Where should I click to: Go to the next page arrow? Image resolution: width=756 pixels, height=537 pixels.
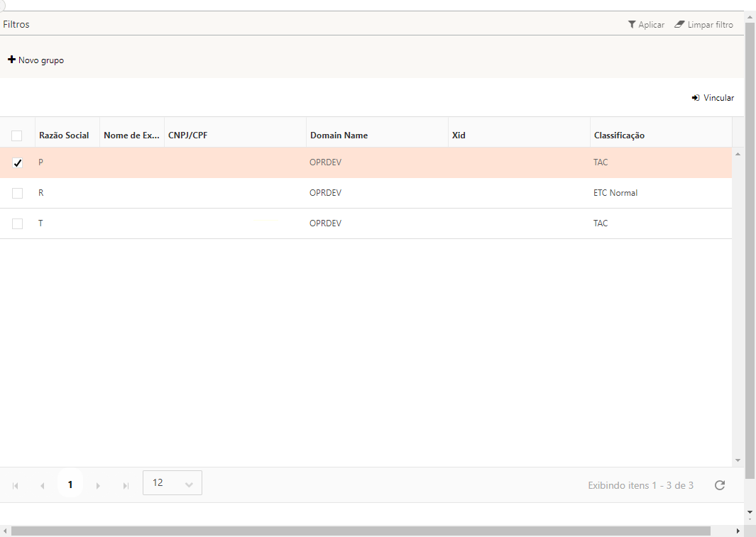[x=98, y=486]
